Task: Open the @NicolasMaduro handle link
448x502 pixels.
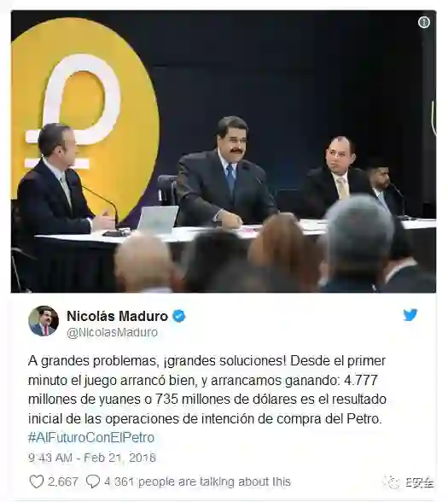Action: click(113, 332)
